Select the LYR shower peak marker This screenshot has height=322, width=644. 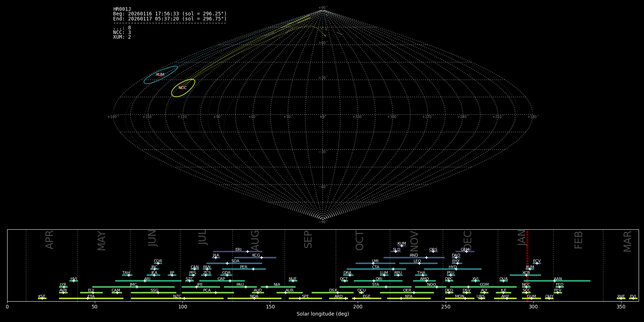coord(64,287)
